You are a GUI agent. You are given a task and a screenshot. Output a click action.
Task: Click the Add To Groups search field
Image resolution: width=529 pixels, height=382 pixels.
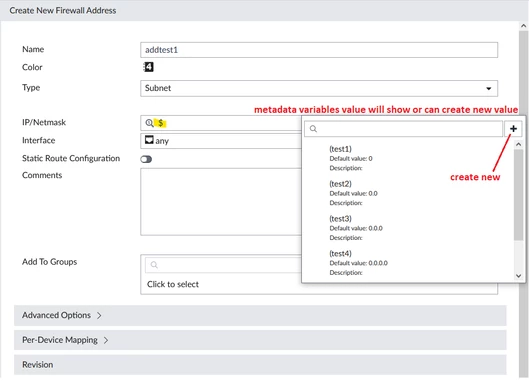click(x=223, y=265)
